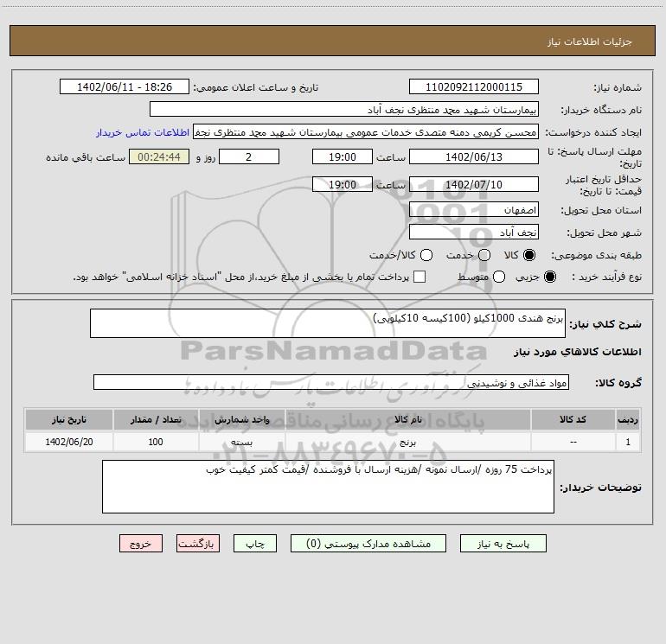The width and height of the screenshot is (666, 644).
Task: Click the کد کالا column header
Action: pyautogui.click(x=573, y=420)
